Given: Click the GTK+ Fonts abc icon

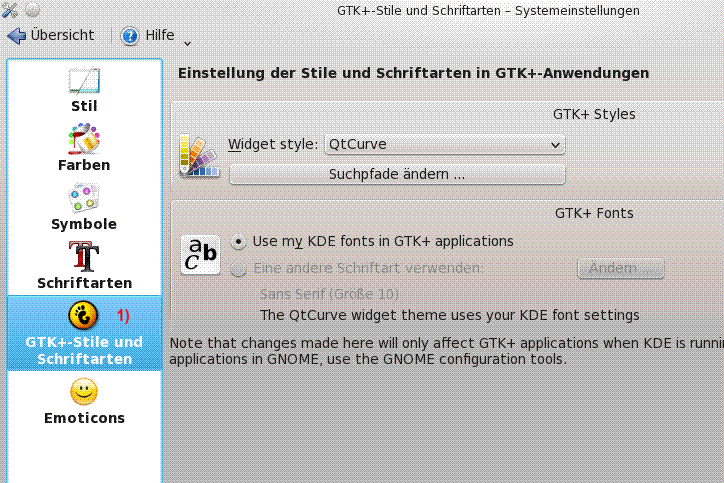Looking at the screenshot, I should [199, 255].
